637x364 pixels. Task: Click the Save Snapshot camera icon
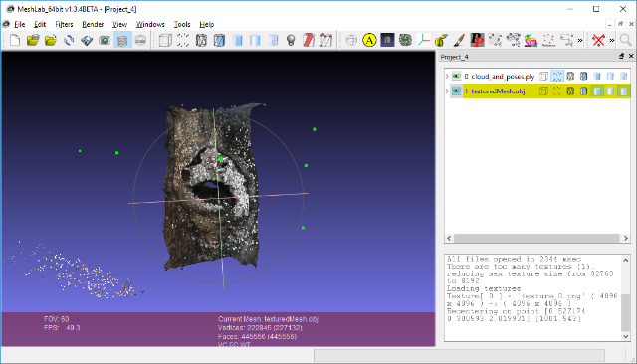click(105, 40)
